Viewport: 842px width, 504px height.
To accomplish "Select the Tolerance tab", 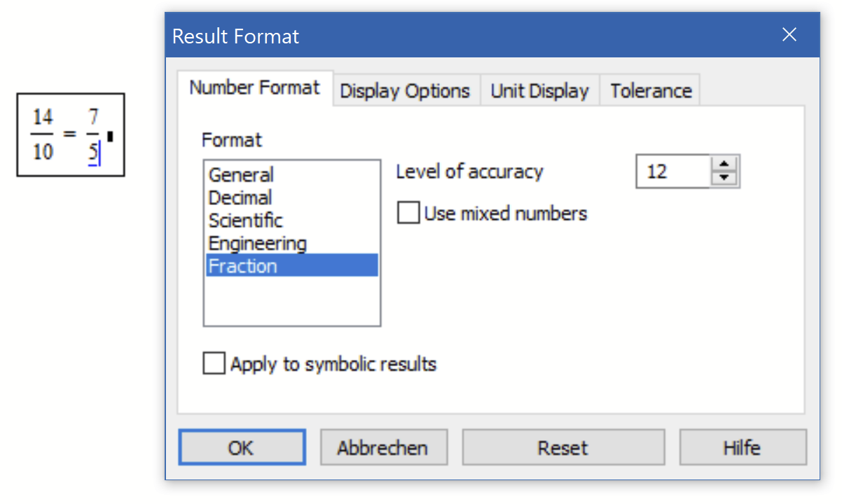I will [649, 90].
